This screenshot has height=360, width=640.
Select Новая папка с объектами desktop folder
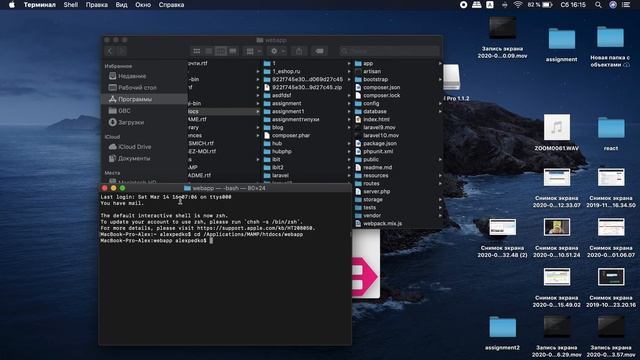click(610, 46)
